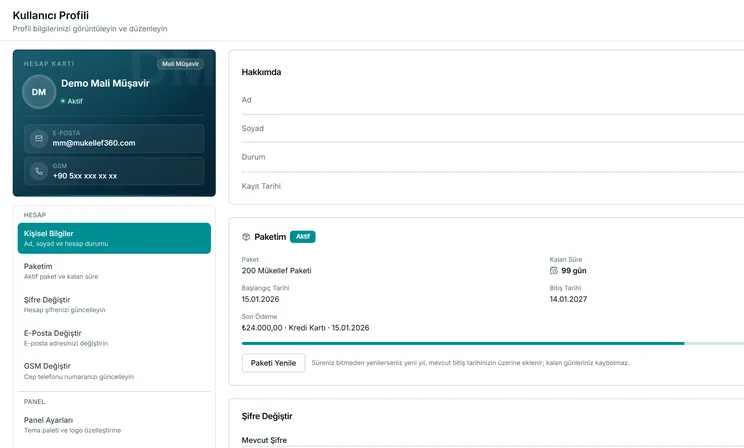This screenshot has width=744, height=448.
Task: Open Panel Ayarları menu item
Action: pos(114,425)
